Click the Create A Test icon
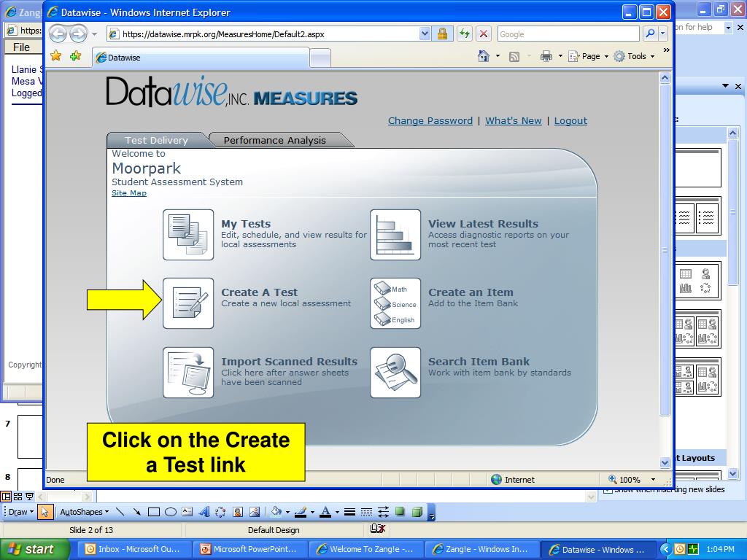 click(188, 303)
